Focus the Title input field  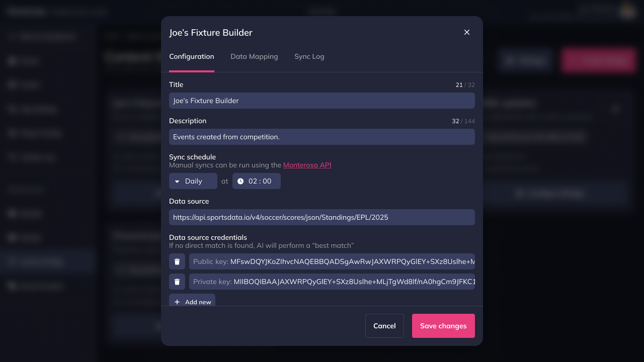click(x=322, y=101)
